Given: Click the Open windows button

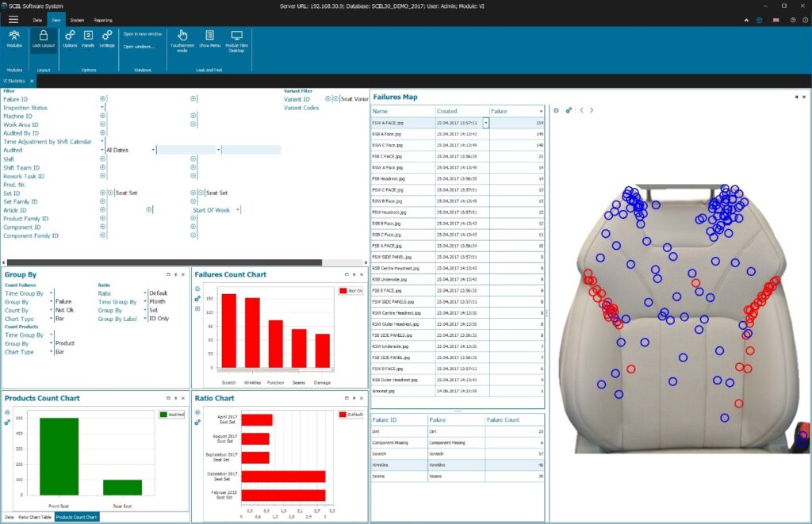Looking at the screenshot, I should point(140,46).
